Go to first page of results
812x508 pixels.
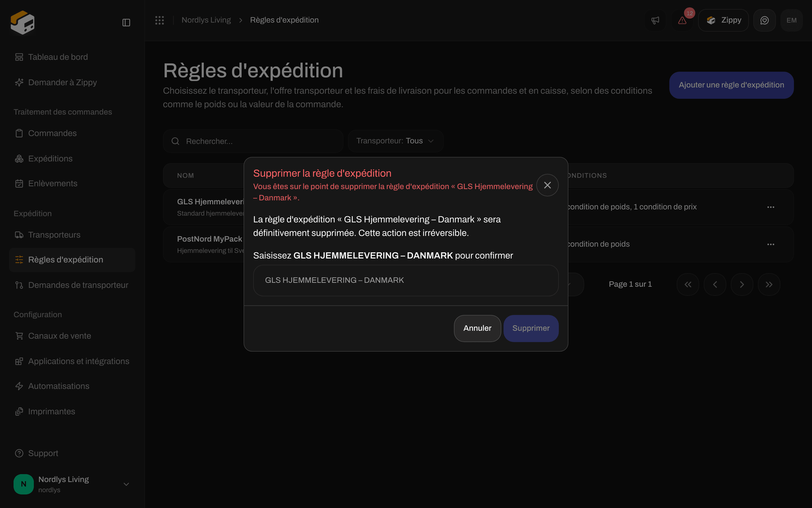(688, 284)
